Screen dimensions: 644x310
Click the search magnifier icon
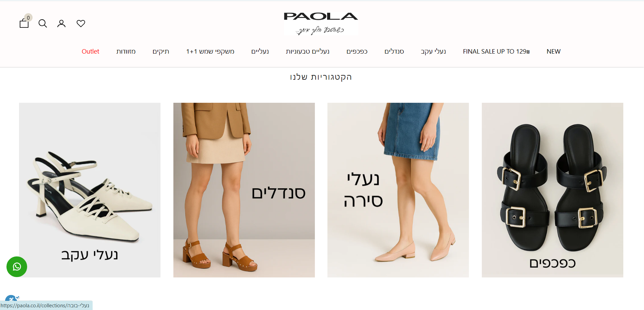click(x=43, y=23)
